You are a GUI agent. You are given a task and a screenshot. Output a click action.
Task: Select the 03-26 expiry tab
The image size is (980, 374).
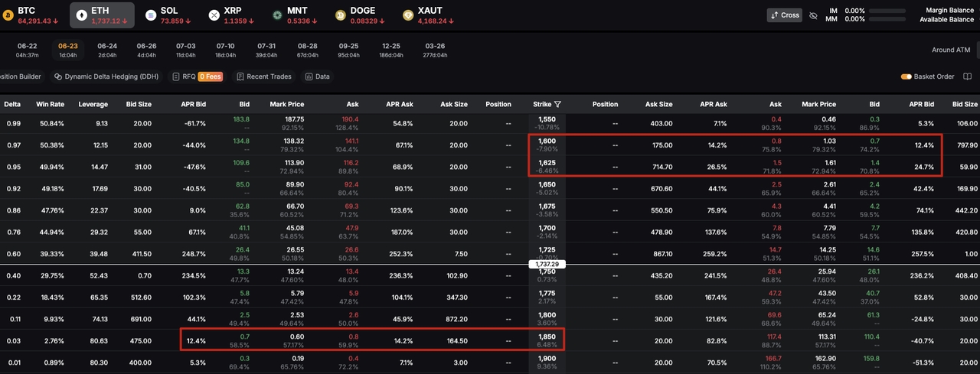coord(435,50)
